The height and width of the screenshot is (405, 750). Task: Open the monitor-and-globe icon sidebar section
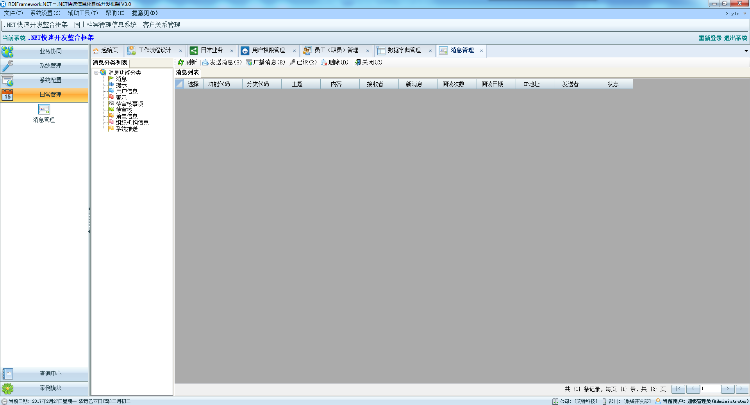pyautogui.click(x=44, y=80)
